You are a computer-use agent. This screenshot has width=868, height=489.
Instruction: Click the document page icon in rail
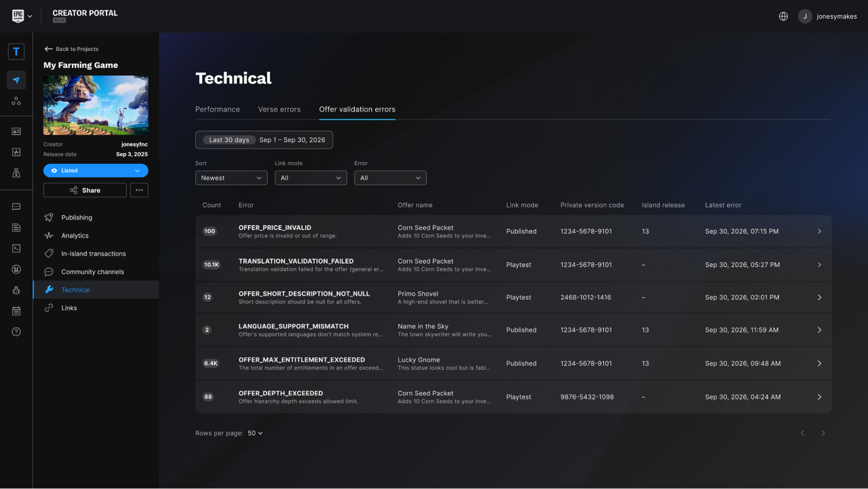pos(16,228)
